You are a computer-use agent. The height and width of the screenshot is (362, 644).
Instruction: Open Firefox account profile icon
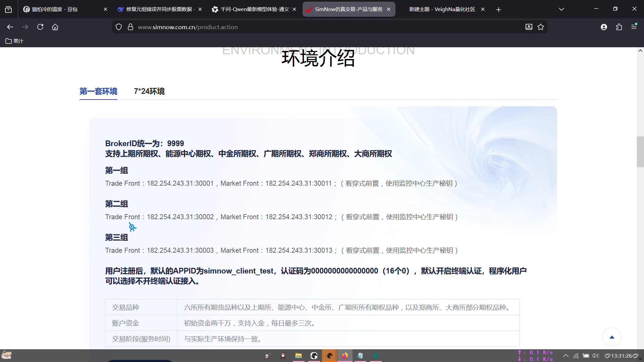(x=604, y=27)
